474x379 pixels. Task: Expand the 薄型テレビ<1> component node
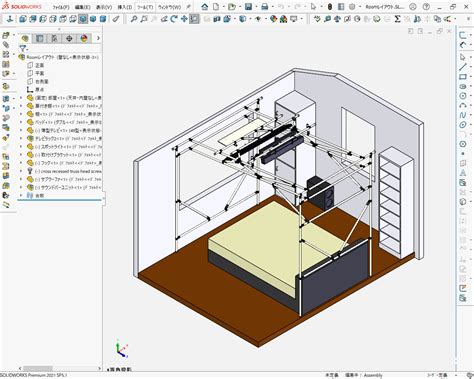21,130
